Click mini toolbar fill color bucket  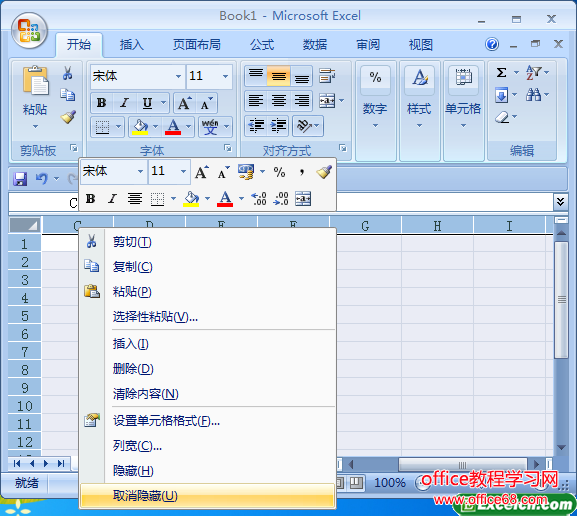pyautogui.click(x=191, y=199)
